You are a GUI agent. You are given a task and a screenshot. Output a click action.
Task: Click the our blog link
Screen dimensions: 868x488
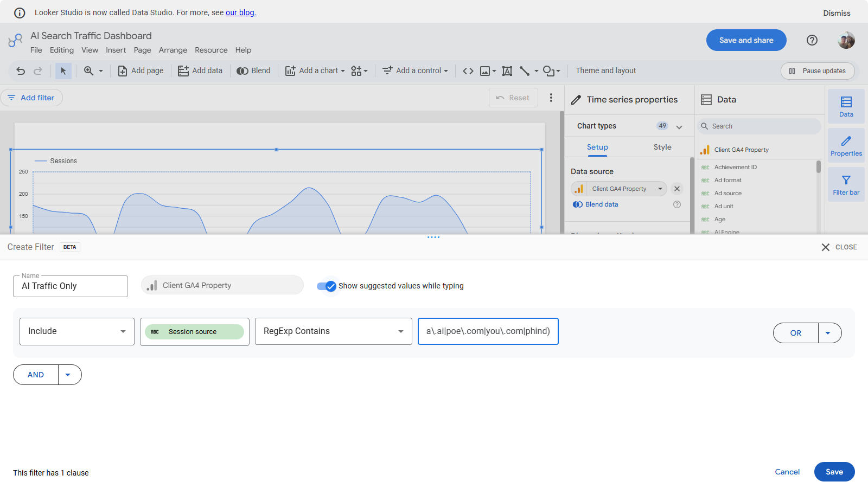pos(241,12)
